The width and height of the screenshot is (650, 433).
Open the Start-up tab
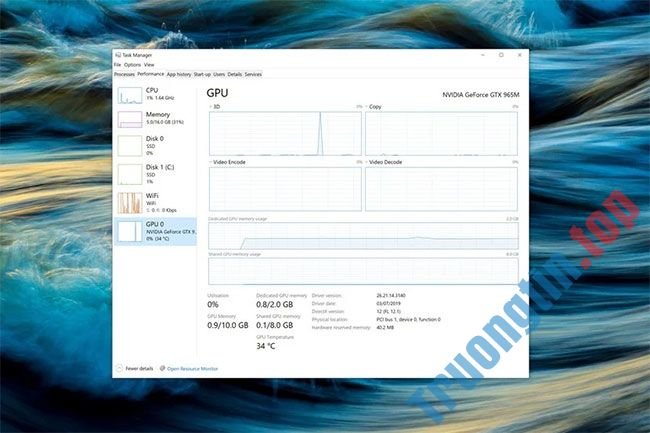[x=202, y=75]
